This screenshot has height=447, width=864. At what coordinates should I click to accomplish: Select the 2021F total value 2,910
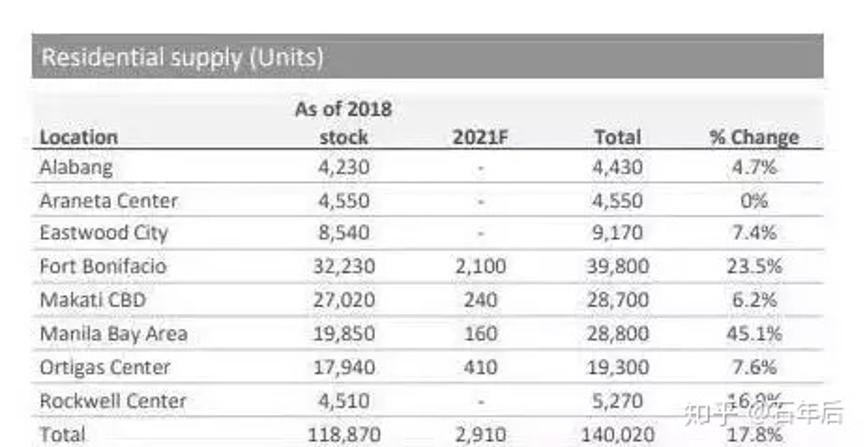pos(480,434)
